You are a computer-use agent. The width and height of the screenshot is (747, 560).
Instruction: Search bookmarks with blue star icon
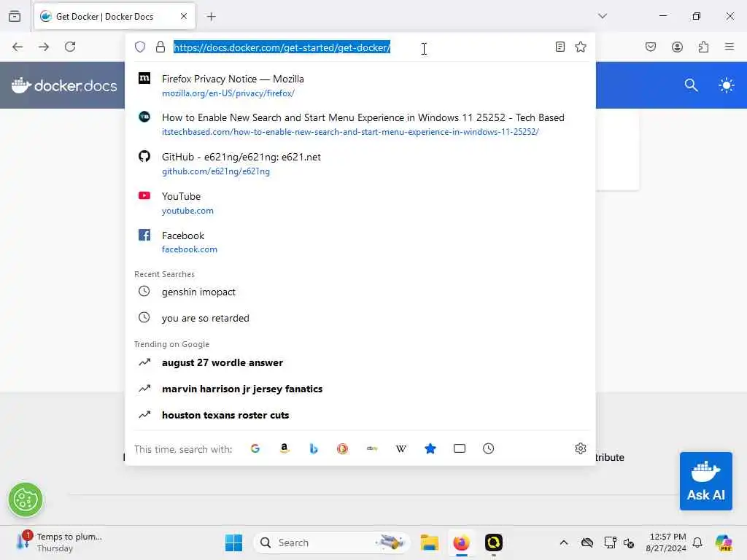click(430, 448)
